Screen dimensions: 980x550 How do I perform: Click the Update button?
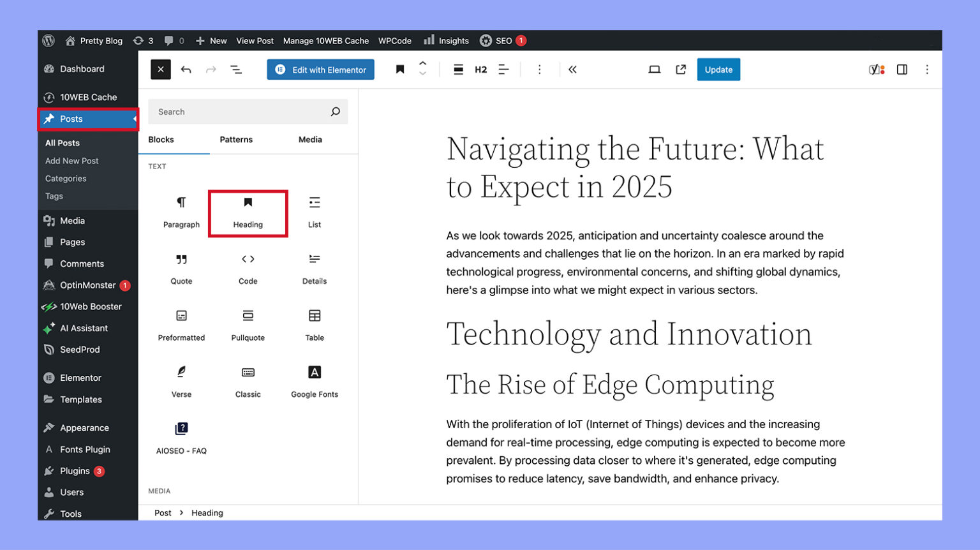(718, 70)
